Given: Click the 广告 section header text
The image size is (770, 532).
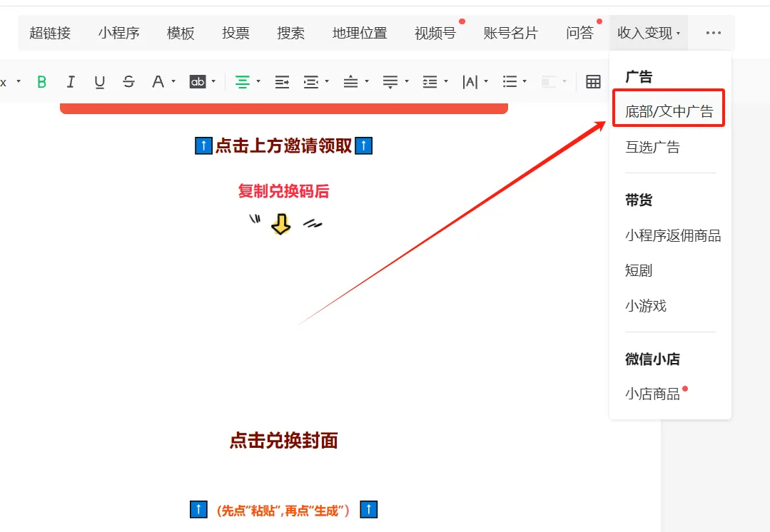Looking at the screenshot, I should (x=639, y=76).
